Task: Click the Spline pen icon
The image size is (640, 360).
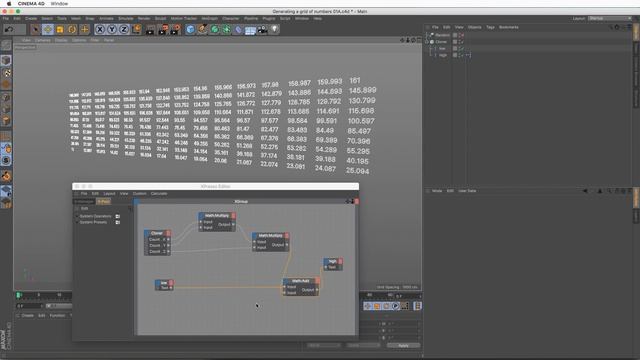Action: (x=202, y=29)
